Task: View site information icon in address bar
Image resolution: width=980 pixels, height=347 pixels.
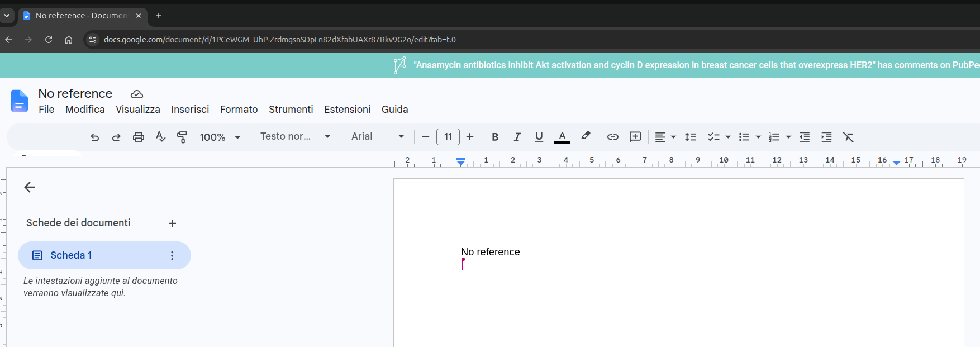Action: (x=93, y=40)
